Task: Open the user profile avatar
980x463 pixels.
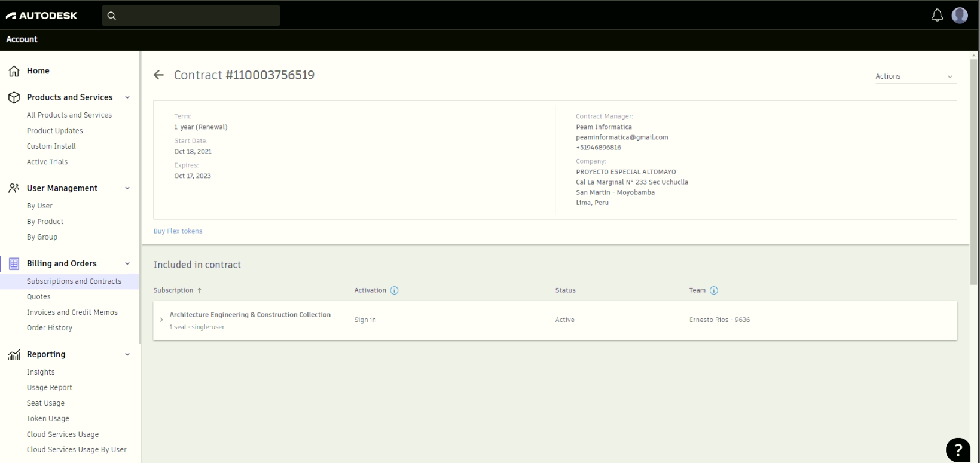Action: tap(960, 16)
